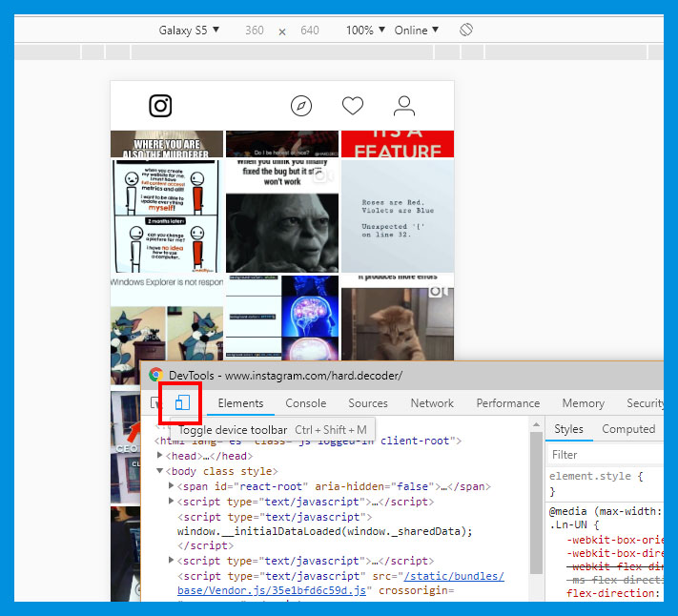
Task: Click the width field showing 360
Action: 255,31
